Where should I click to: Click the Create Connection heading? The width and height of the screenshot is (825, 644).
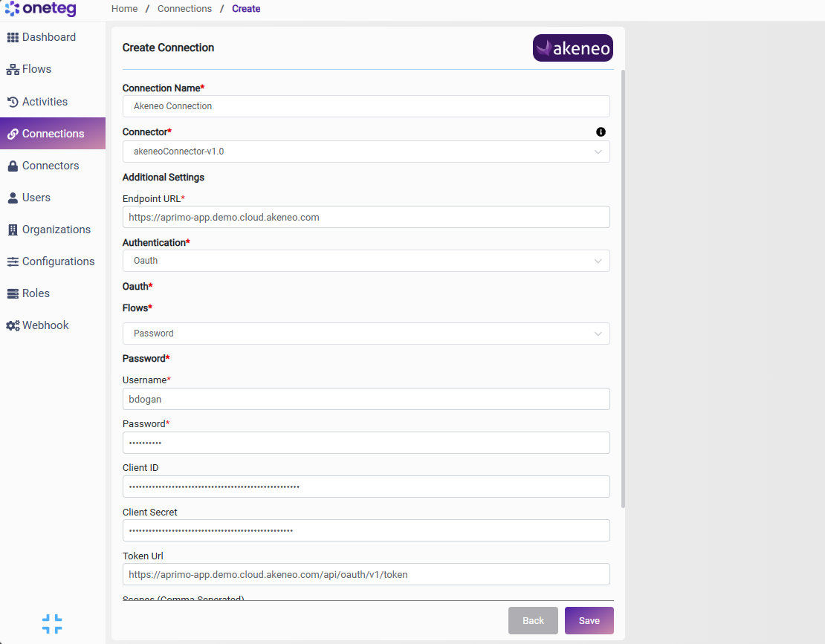point(169,48)
